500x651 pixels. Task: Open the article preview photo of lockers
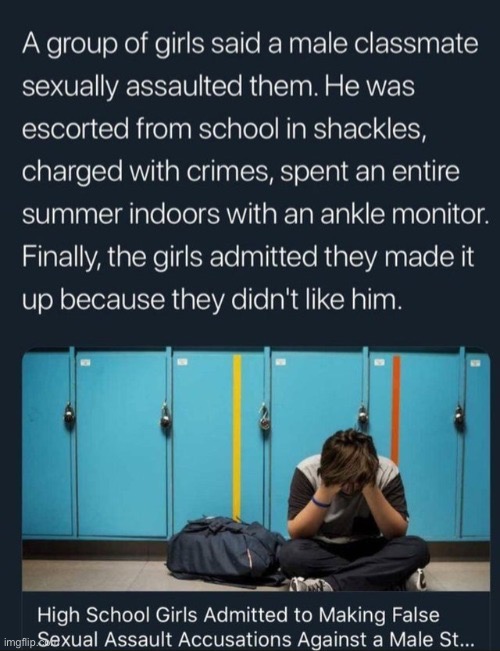click(256, 469)
